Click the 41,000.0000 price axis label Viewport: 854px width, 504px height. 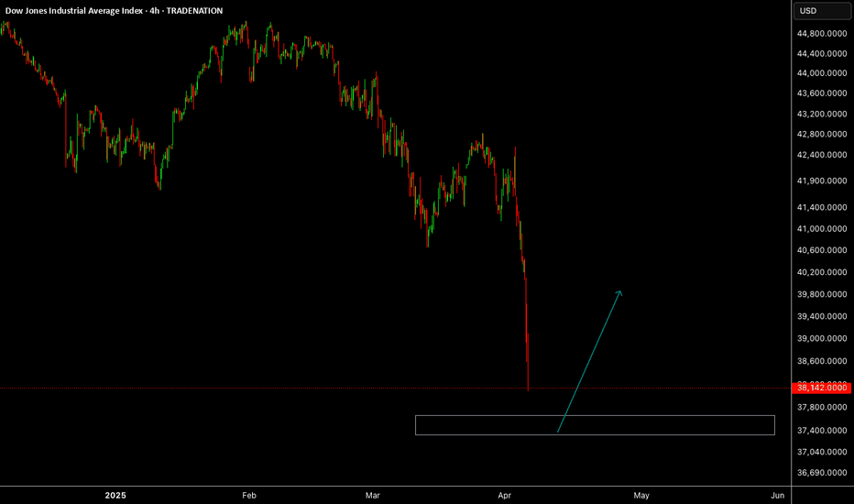click(822, 229)
